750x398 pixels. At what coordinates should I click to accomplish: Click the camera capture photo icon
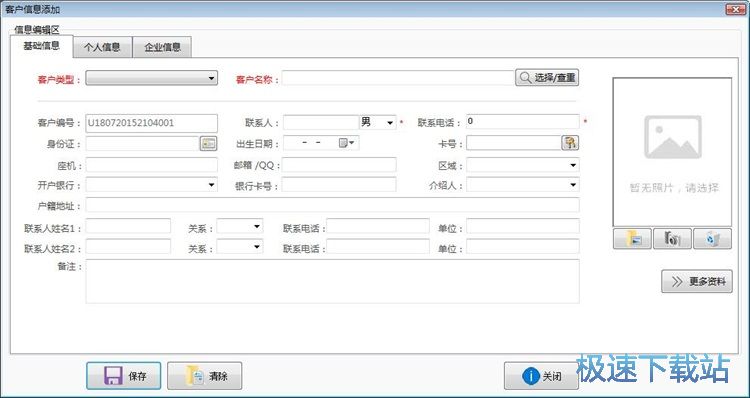tap(672, 239)
